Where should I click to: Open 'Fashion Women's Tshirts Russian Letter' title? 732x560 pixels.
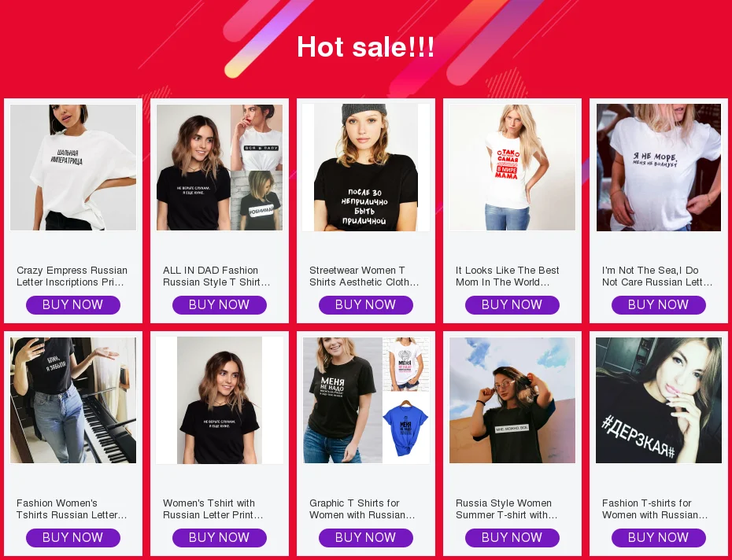(72, 509)
